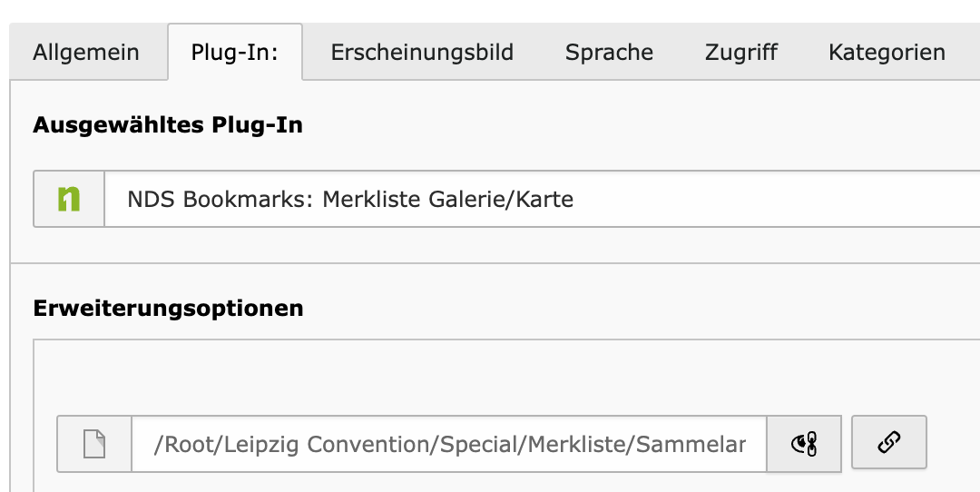Click the divider line above Erweiterungsoptionen
Viewport: 980px width, 492px height.
click(x=495, y=263)
